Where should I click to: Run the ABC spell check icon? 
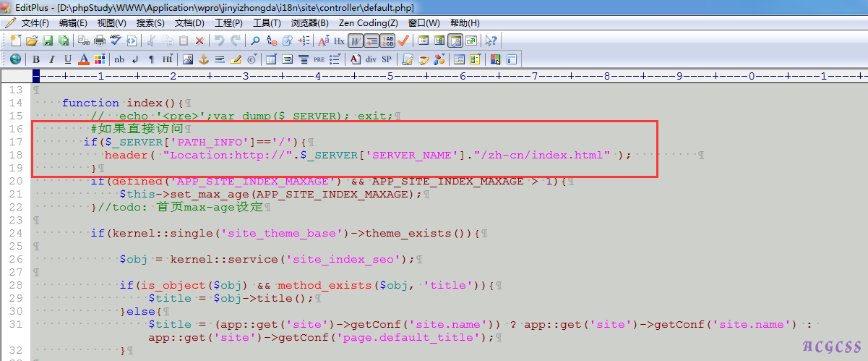tap(115, 41)
